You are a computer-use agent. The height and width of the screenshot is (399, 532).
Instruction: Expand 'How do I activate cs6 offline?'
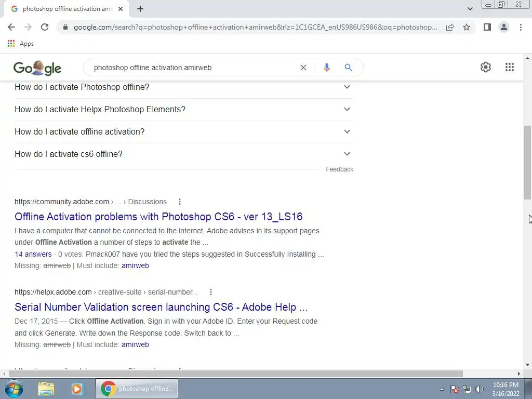pyautogui.click(x=183, y=154)
